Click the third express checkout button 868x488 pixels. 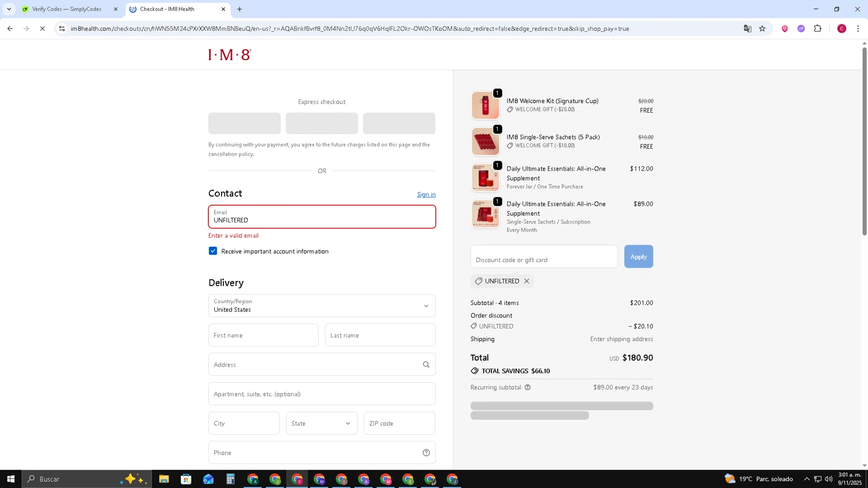click(x=399, y=123)
